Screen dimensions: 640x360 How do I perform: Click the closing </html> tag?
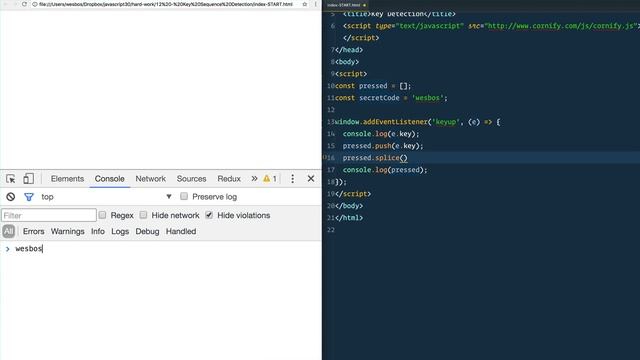(349, 218)
